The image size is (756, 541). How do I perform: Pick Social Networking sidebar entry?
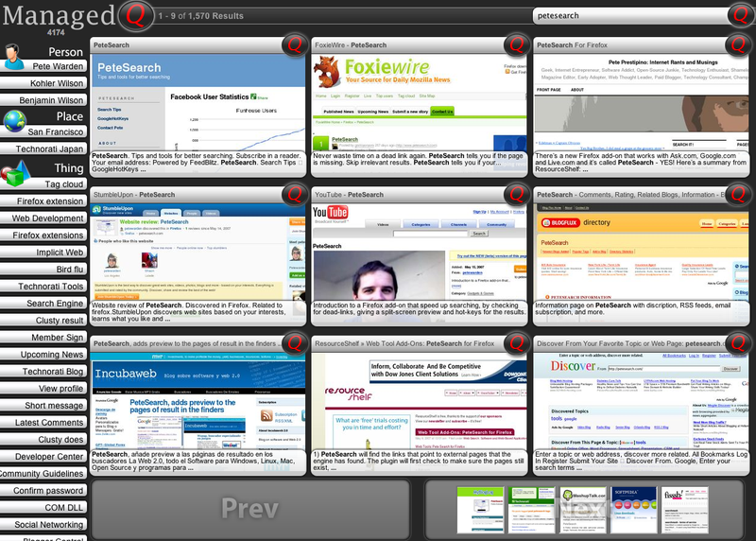49,525
